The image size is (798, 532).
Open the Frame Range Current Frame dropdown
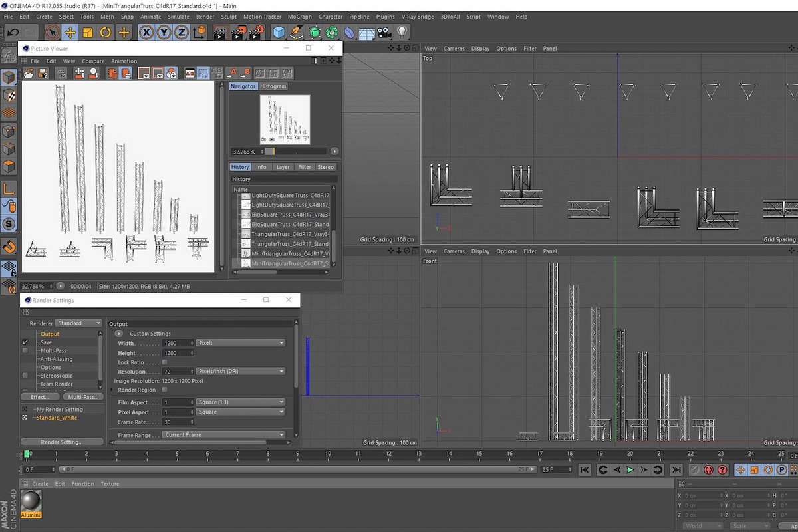(x=223, y=435)
